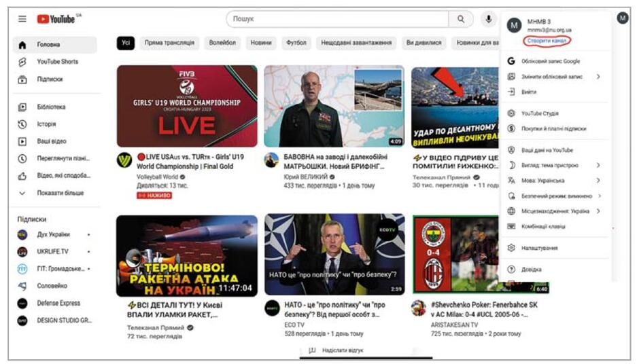Open НАТО - це про політику video title
The height and width of the screenshot is (364, 639).
click(334, 310)
